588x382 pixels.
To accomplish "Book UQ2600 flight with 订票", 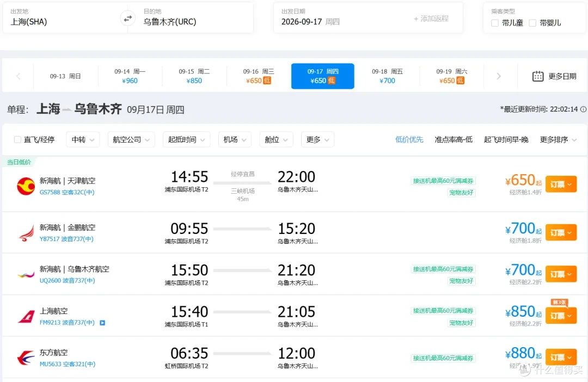I will (x=561, y=274).
